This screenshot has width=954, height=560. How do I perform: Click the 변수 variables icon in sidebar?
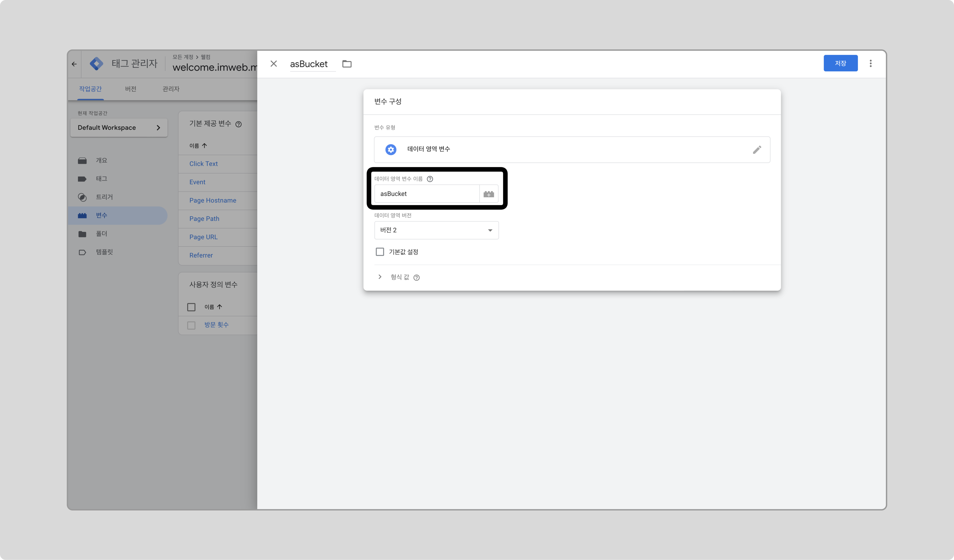pos(82,215)
